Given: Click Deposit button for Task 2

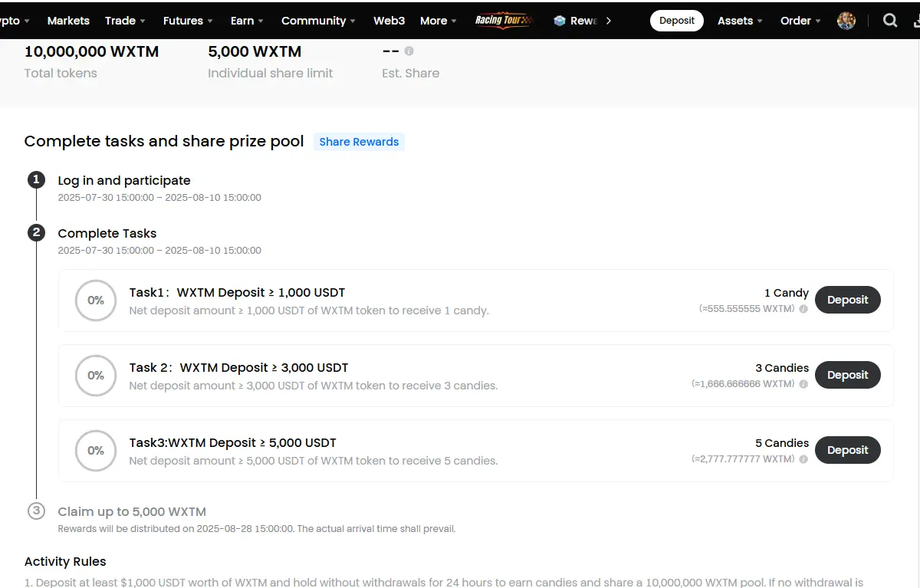Looking at the screenshot, I should 847,375.
